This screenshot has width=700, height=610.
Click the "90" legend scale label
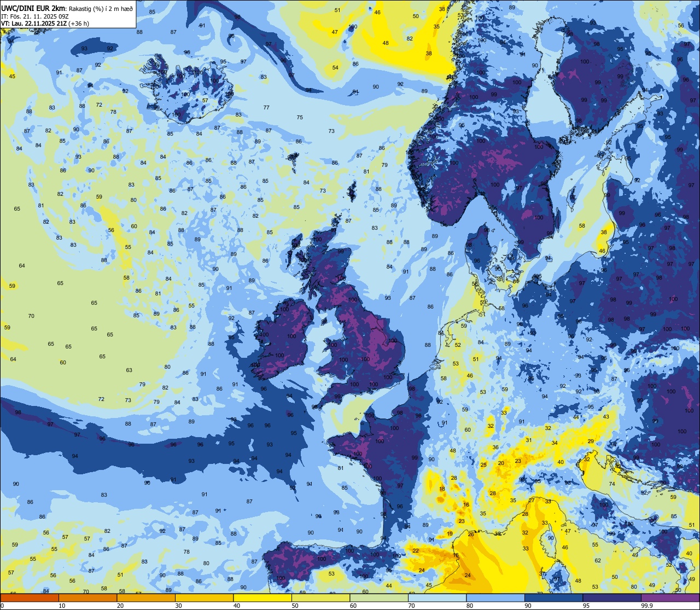coord(528,606)
